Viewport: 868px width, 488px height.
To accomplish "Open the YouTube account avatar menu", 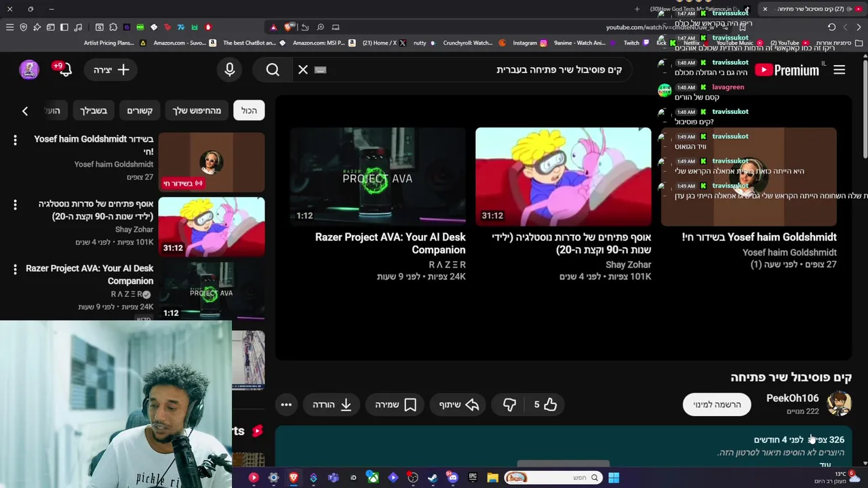I will click(x=29, y=70).
